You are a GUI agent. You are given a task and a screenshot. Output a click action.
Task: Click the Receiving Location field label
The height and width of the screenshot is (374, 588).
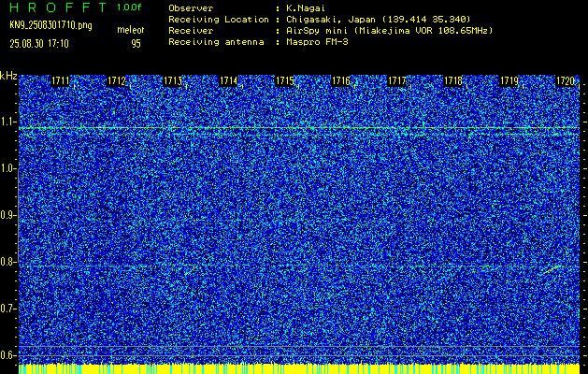click(x=219, y=19)
